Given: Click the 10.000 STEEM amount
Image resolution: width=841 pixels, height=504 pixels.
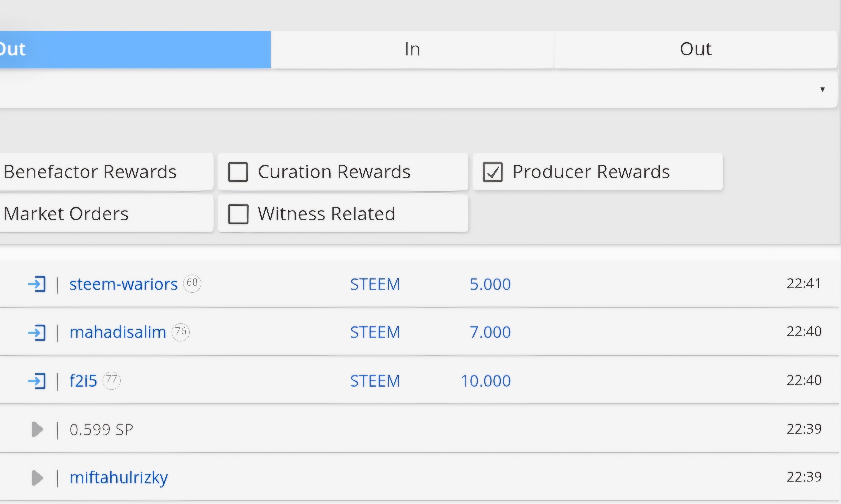Looking at the screenshot, I should pyautogui.click(x=486, y=381).
